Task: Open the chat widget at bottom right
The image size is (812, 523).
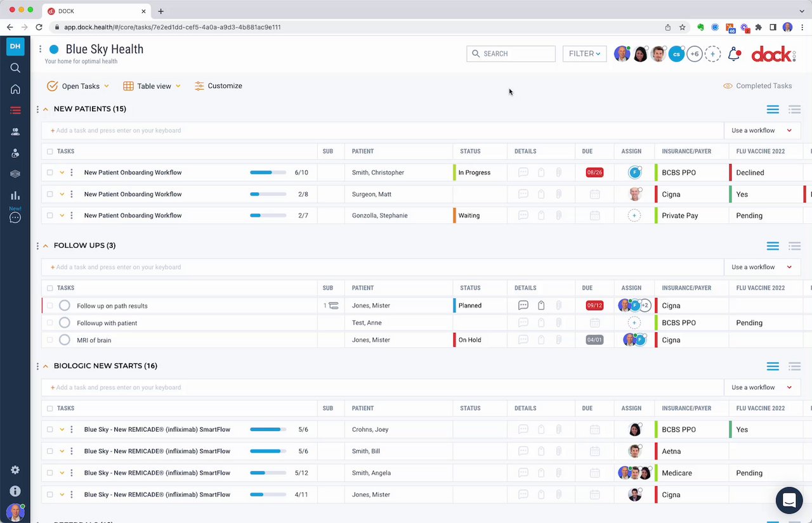Action: click(789, 500)
